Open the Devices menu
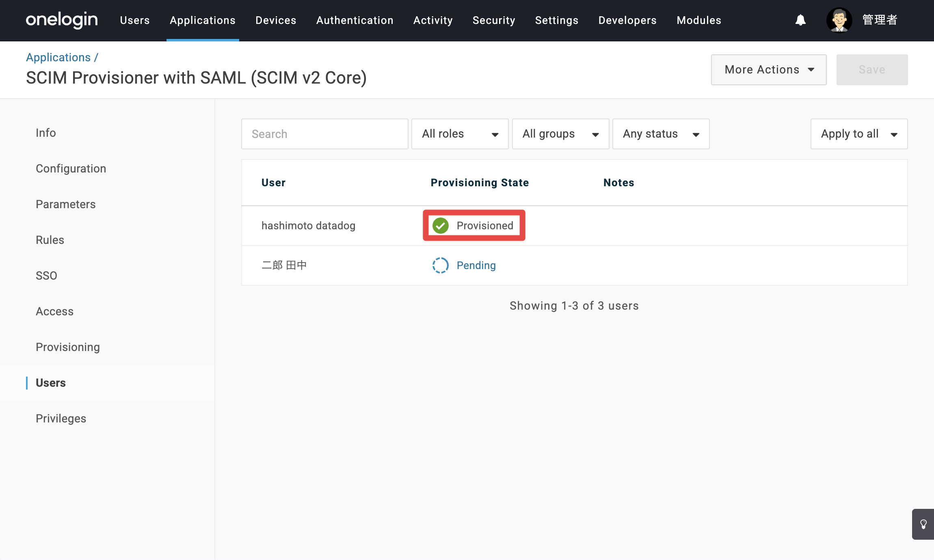Viewport: 934px width, 560px height. (276, 20)
